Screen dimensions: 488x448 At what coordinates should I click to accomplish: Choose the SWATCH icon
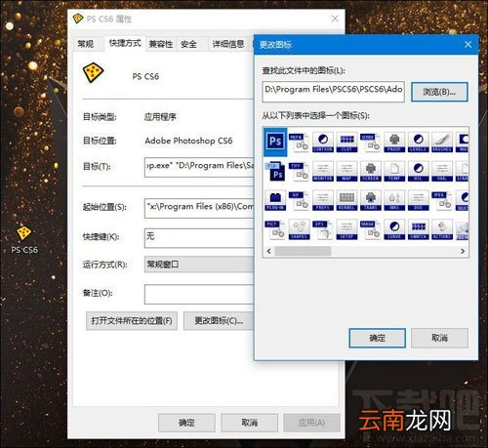point(419,229)
